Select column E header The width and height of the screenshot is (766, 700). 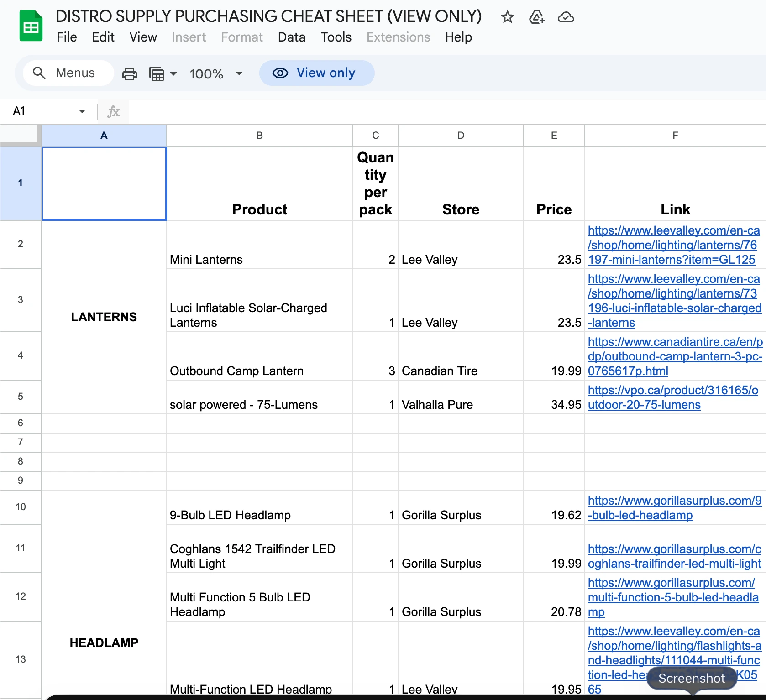click(554, 136)
